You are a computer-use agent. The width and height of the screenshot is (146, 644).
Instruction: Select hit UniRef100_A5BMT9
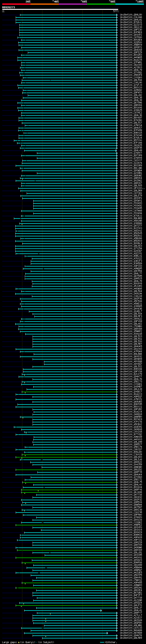pyautogui.click(x=131, y=45)
